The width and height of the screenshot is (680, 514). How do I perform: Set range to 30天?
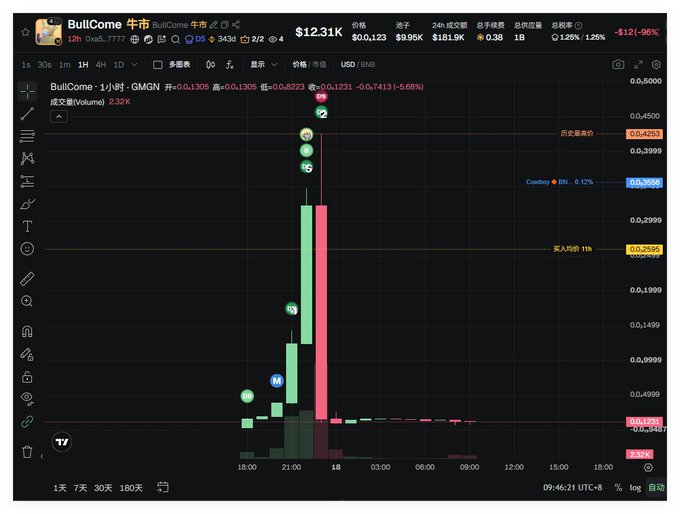[x=103, y=488]
